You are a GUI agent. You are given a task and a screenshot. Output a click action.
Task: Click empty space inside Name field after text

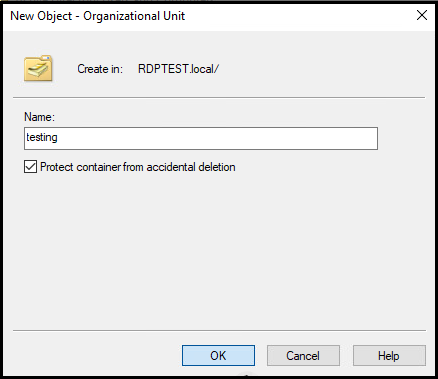(x=217, y=138)
